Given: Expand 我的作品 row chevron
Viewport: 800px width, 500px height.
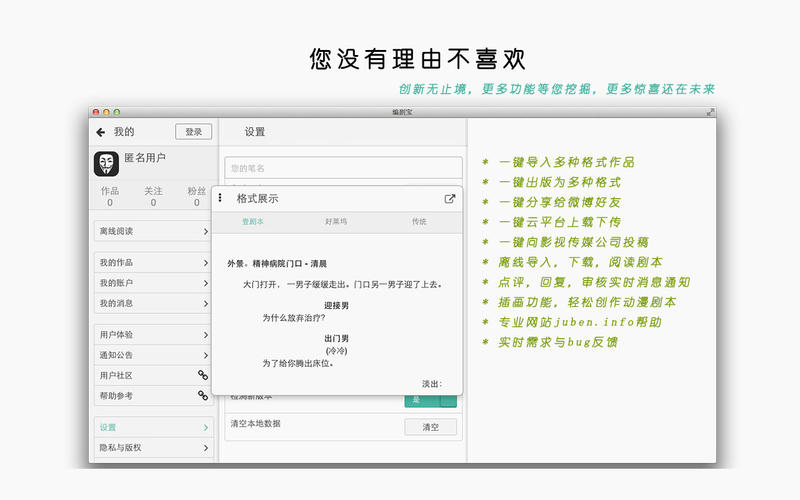Looking at the screenshot, I should coord(206,263).
